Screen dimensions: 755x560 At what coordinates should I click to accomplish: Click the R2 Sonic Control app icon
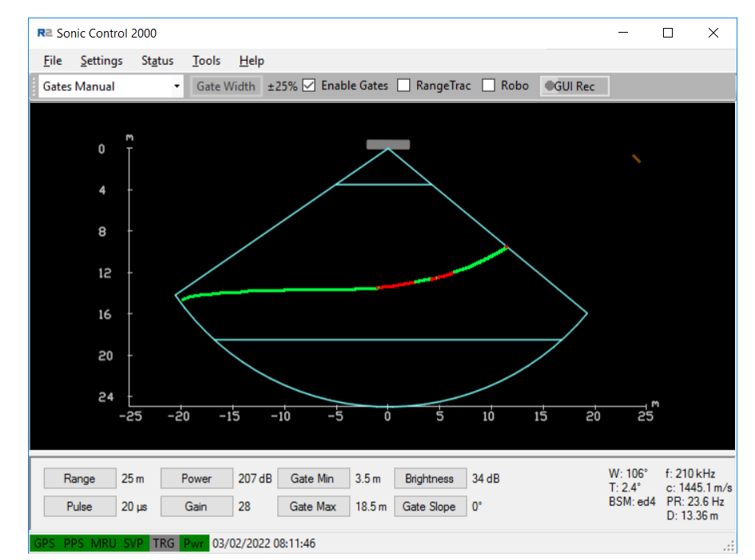(44, 33)
